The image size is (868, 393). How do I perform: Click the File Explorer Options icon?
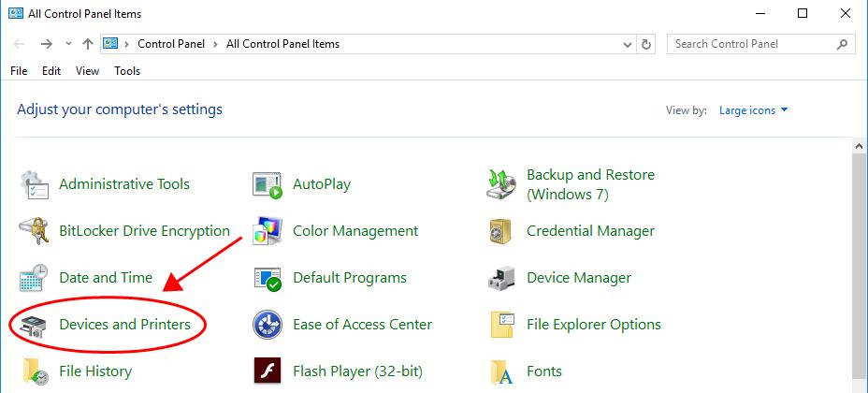[502, 325]
